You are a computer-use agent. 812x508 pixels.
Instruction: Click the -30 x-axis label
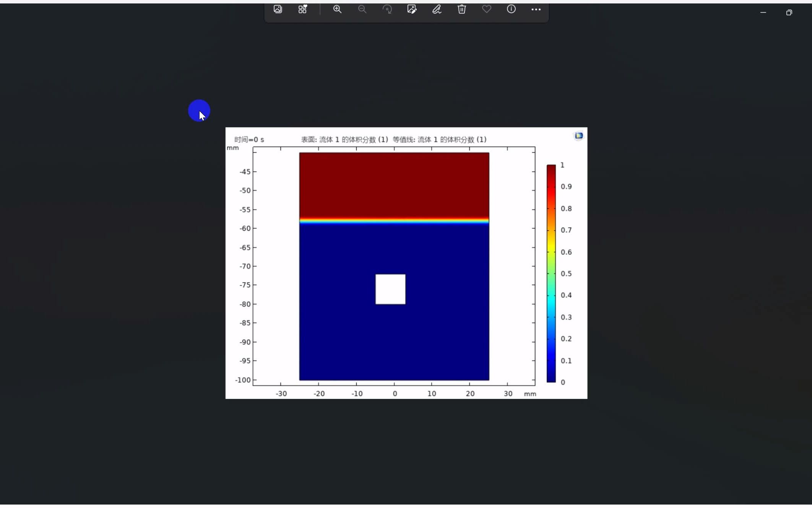point(281,394)
